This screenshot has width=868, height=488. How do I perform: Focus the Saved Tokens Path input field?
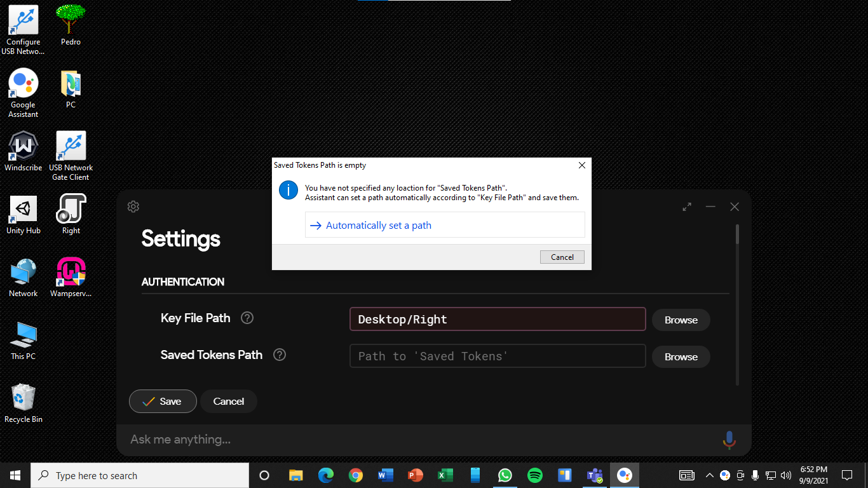click(498, 356)
